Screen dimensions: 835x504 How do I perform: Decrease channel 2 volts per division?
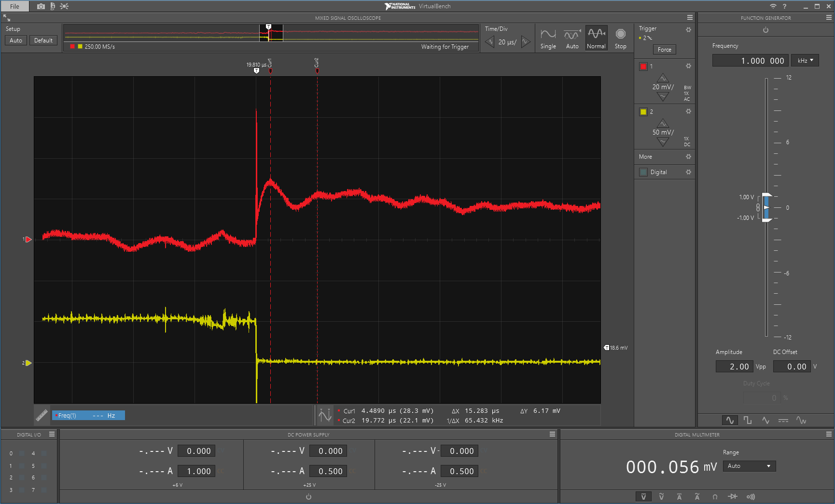[x=663, y=142]
